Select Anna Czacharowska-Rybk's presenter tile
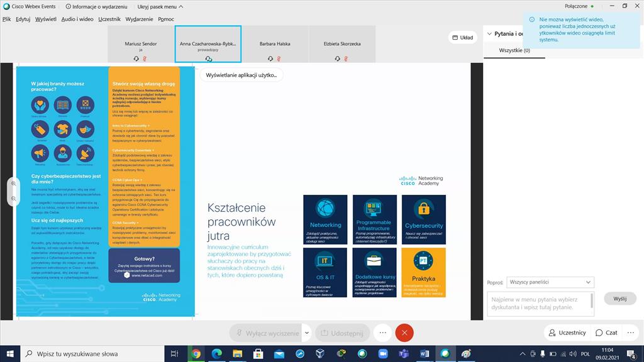 click(208, 45)
